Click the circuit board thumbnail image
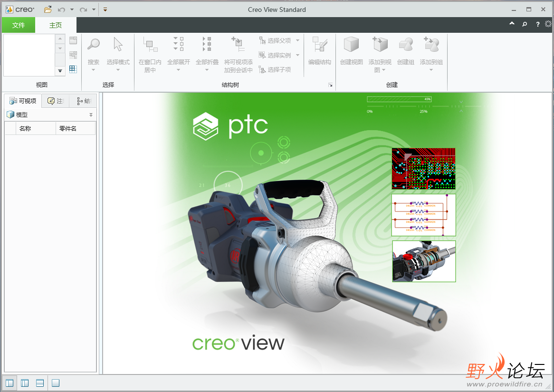This screenshot has height=392, width=554. click(x=424, y=169)
